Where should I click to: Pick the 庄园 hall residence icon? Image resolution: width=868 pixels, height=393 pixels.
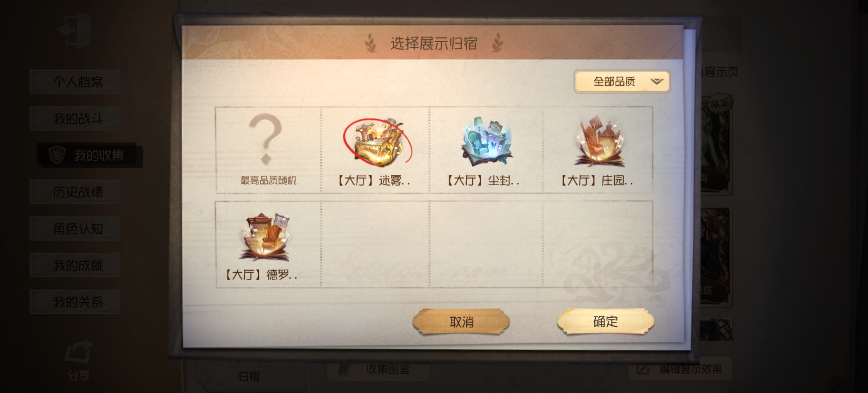coord(600,142)
